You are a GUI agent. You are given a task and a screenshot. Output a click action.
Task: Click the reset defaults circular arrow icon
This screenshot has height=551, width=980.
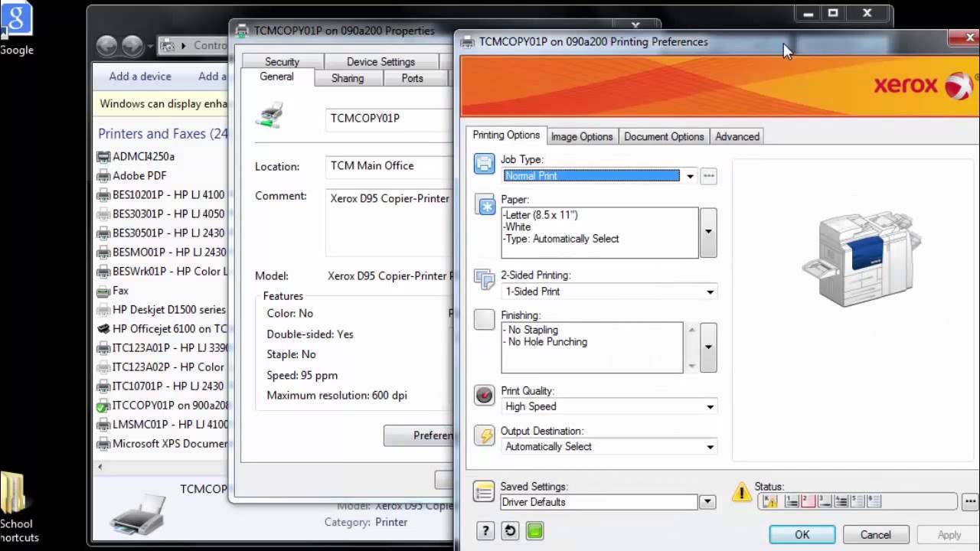510,530
